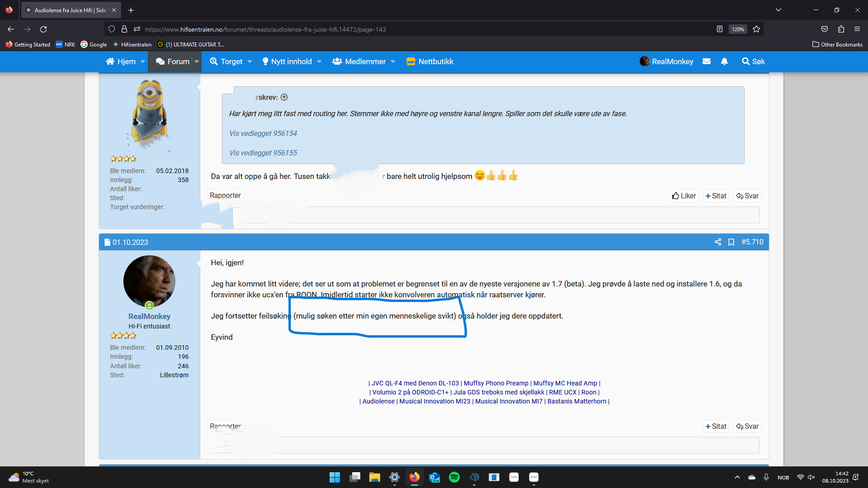Expand the Medlemmer dropdown arrow
The image size is (868, 488).
tap(393, 61)
